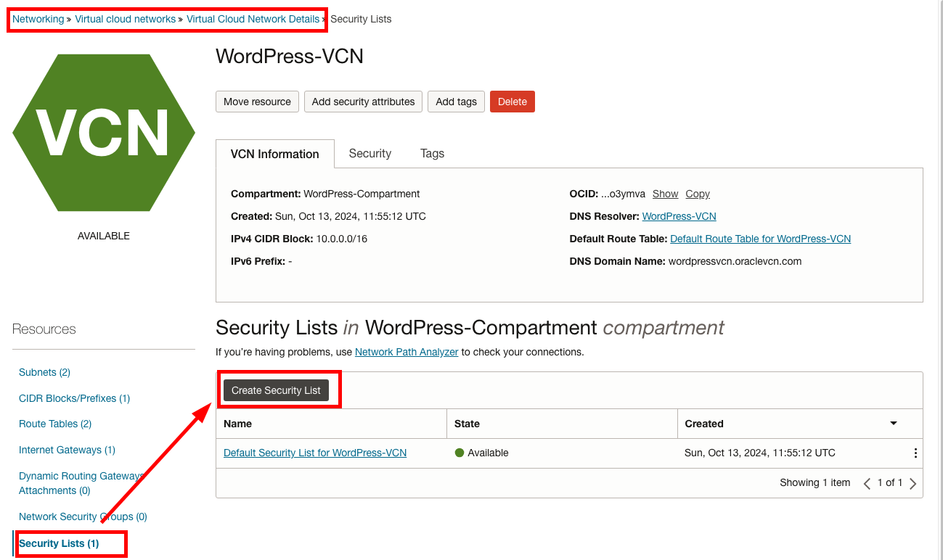The width and height of the screenshot is (943, 560).
Task: Show the full OCID value
Action: pos(665,194)
